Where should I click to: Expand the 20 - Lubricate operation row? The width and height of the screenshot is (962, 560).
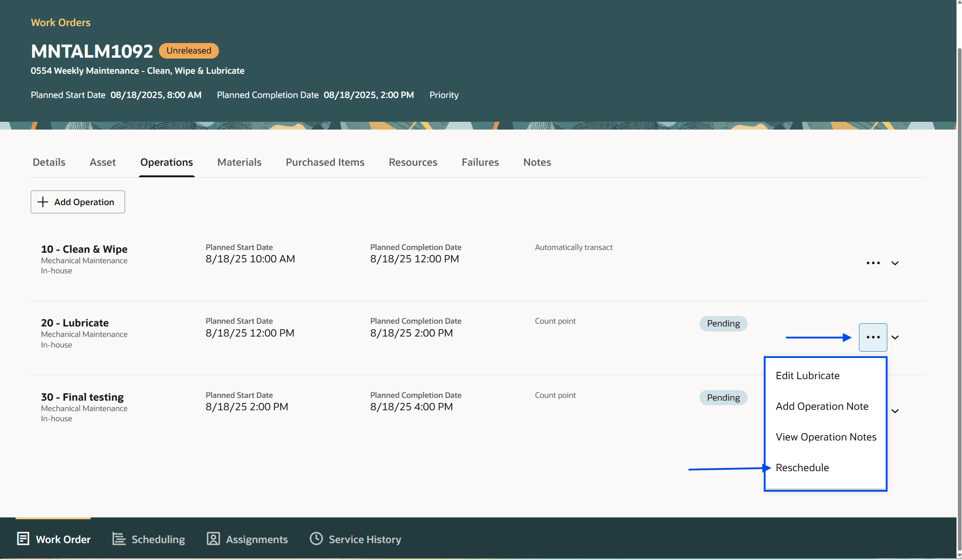click(895, 337)
